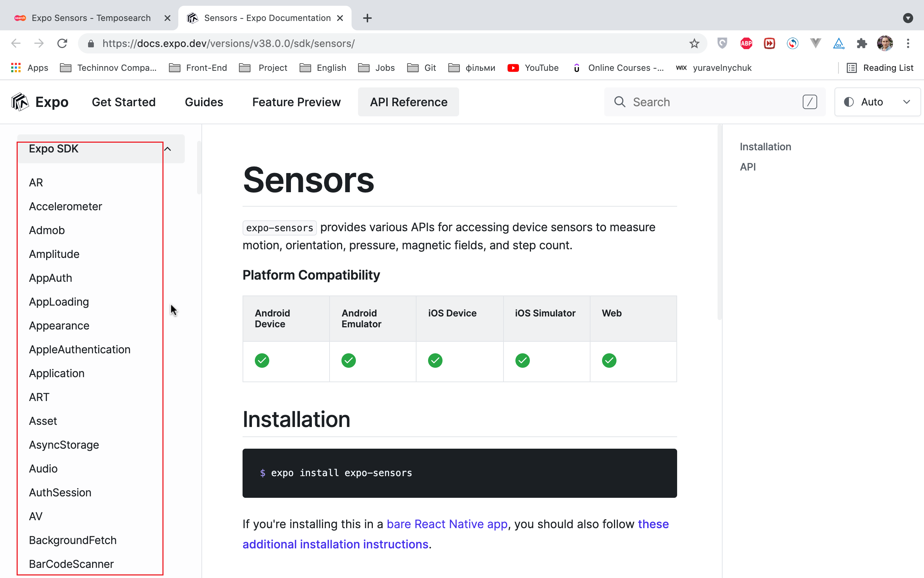The width and height of the screenshot is (924, 578).
Task: Click the search magnifier icon
Action: coord(619,102)
